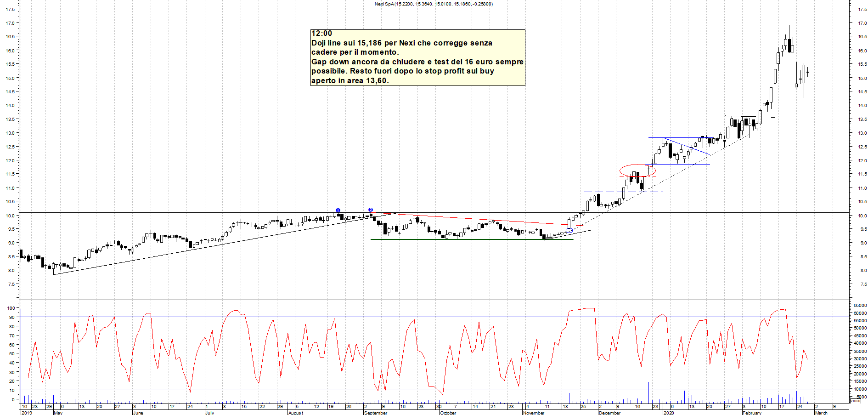Click the 50000 value on volume scale
Viewport: 868px width, 415px height.
point(860,328)
